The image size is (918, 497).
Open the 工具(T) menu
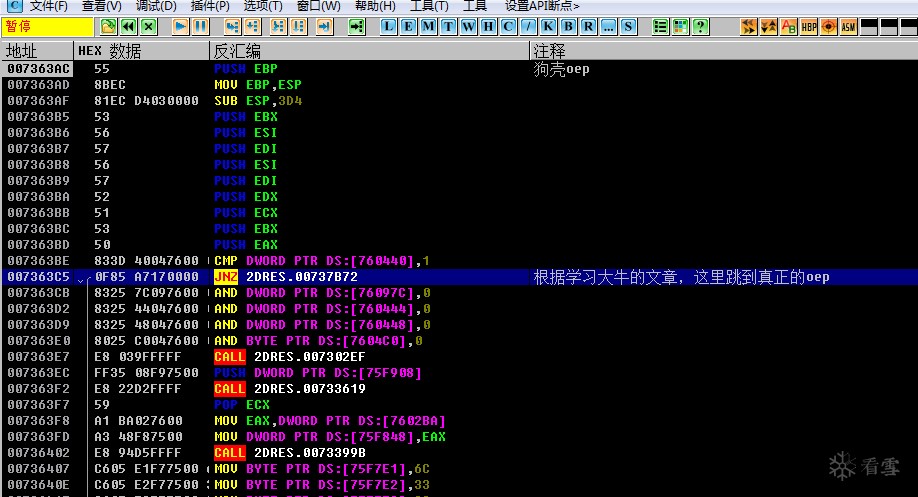(x=429, y=6)
